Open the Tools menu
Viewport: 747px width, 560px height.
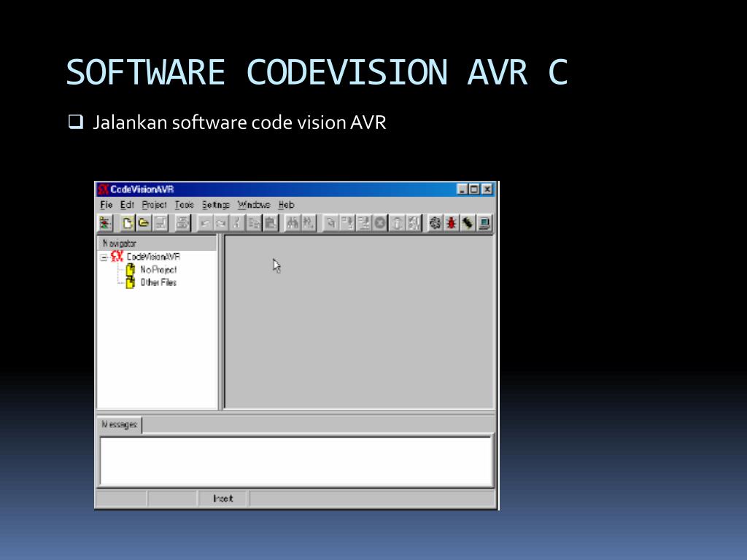point(184,205)
